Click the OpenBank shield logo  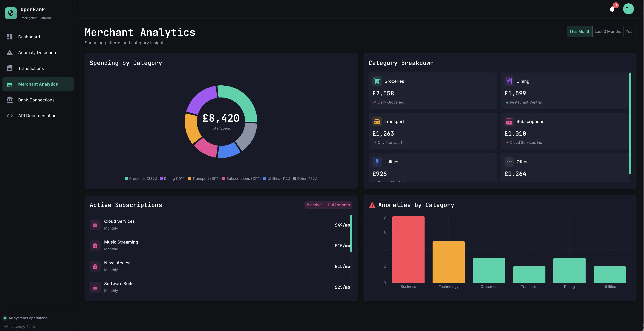11,13
